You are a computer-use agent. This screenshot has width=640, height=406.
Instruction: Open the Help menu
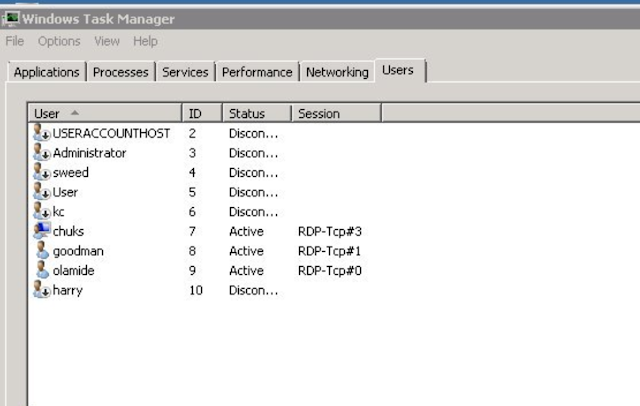(x=146, y=41)
